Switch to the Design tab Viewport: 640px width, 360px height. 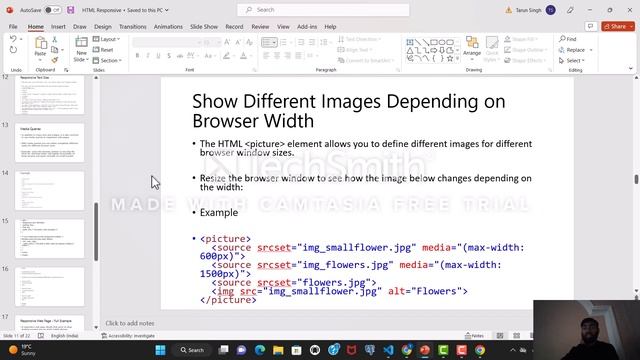pyautogui.click(x=103, y=27)
